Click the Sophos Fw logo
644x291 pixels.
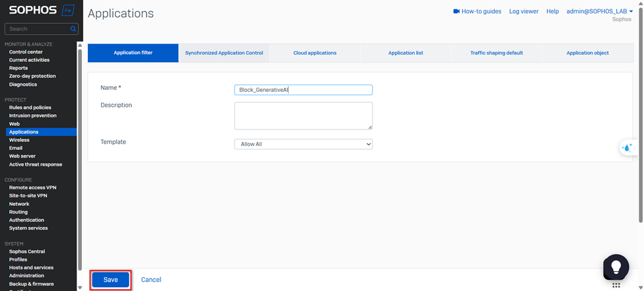(41, 11)
